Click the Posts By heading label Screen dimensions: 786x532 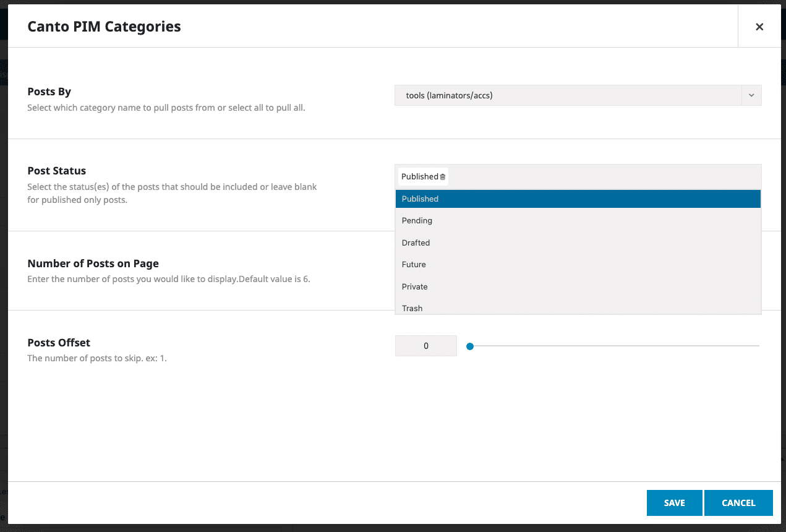pyautogui.click(x=49, y=92)
